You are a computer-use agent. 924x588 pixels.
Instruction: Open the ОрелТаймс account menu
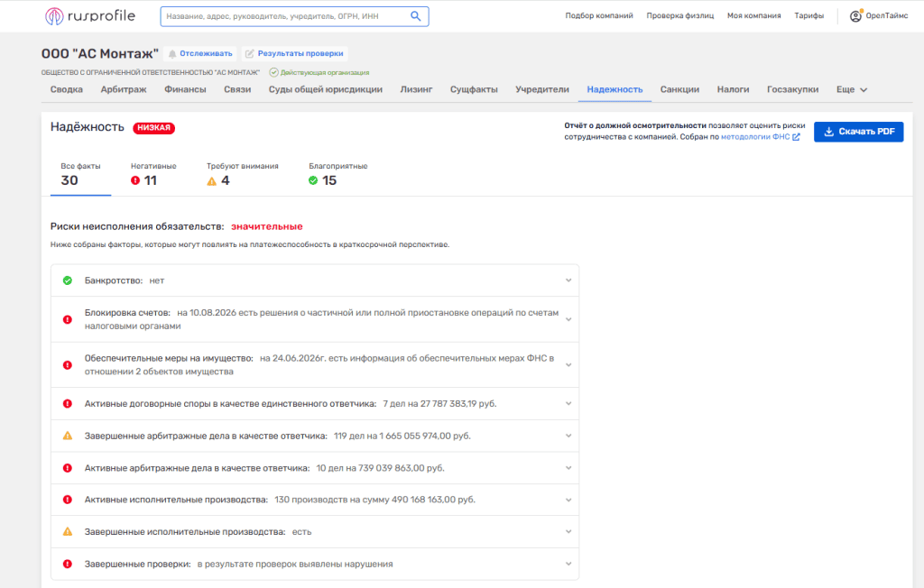tap(879, 16)
